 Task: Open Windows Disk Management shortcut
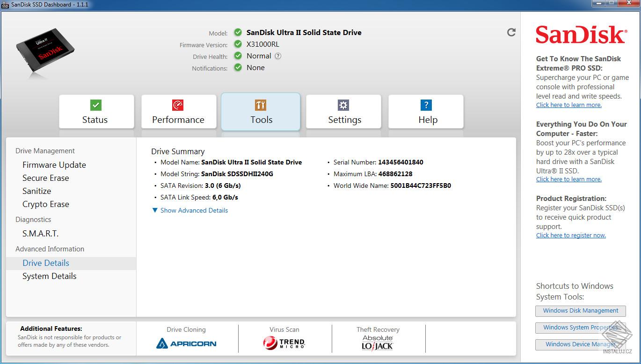click(580, 311)
